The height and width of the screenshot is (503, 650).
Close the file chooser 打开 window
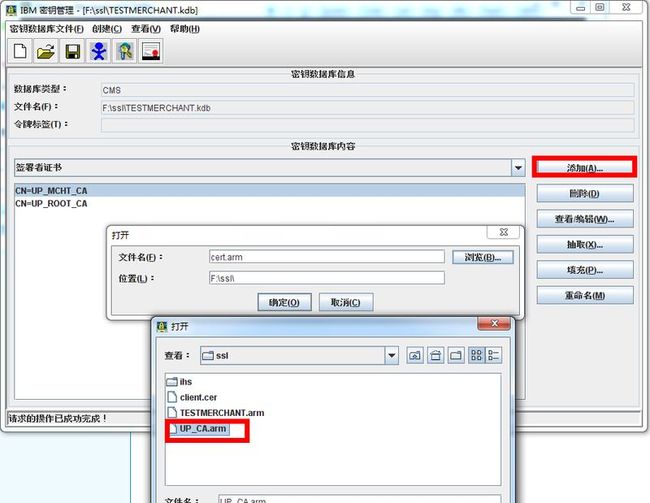point(494,323)
